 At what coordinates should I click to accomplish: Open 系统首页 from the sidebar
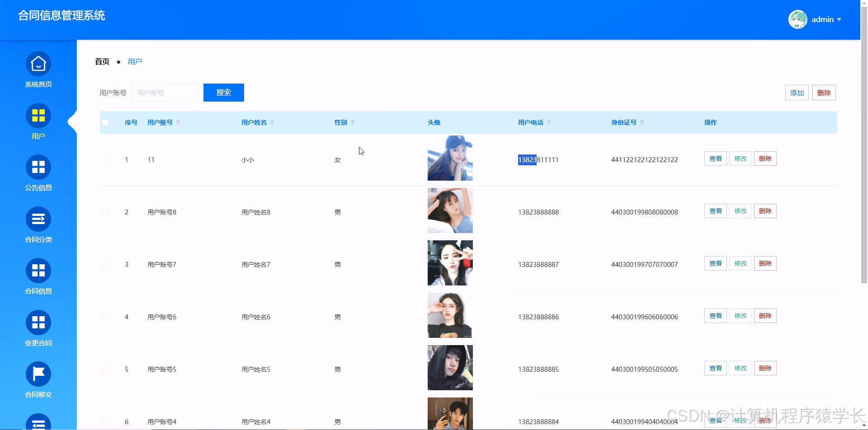tap(38, 69)
